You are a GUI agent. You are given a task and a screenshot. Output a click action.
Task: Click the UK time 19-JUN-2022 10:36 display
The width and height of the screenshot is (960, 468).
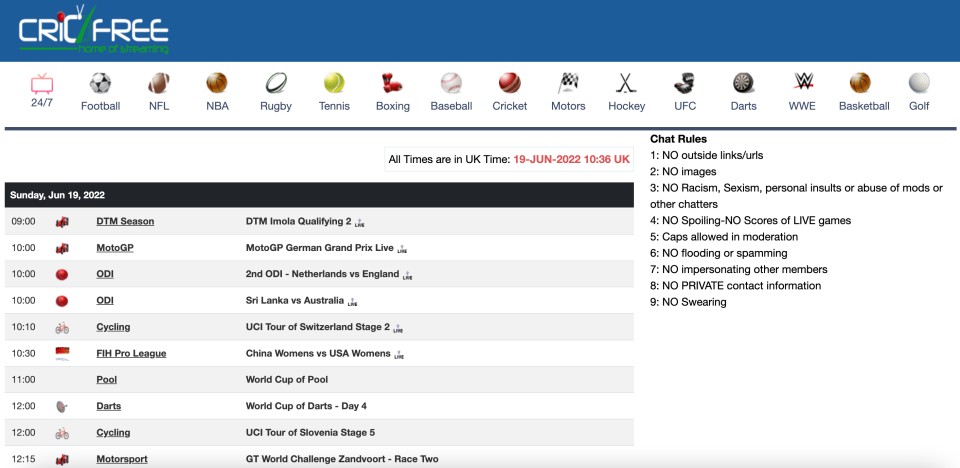tap(571, 159)
